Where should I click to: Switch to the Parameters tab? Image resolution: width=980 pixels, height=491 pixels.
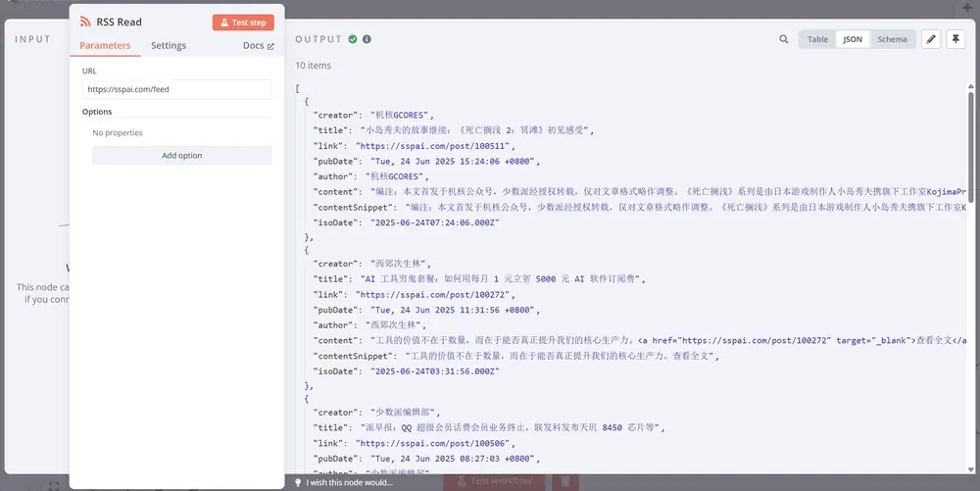tap(105, 46)
